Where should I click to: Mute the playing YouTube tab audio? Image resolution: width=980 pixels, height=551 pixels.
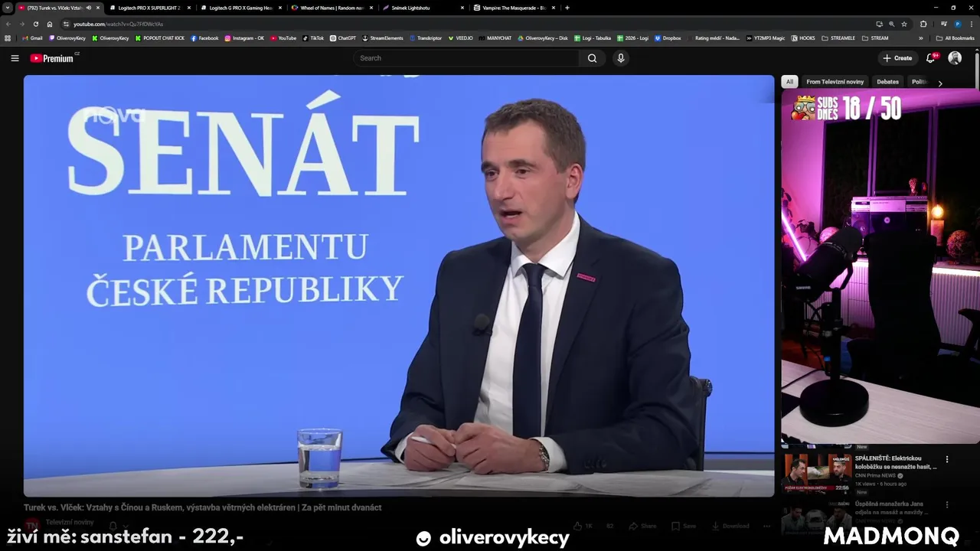pyautogui.click(x=89, y=8)
